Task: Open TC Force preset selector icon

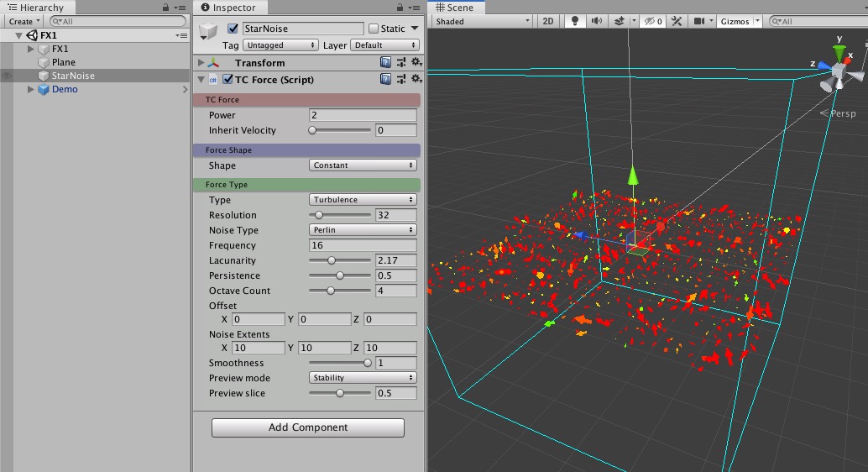Action: click(x=400, y=79)
